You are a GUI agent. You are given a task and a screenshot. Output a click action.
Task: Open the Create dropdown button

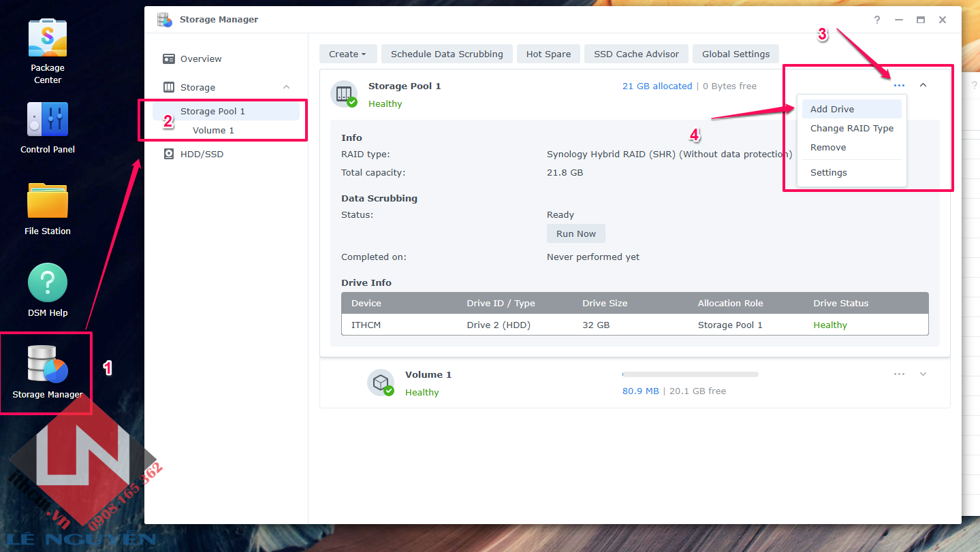point(347,54)
